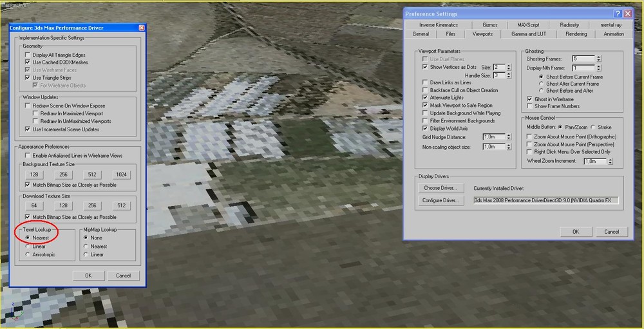Select None for MipMap Lookup

[x=86, y=238]
